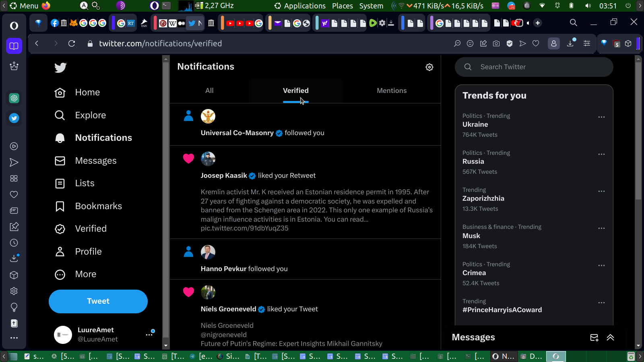Viewport: 644px width, 362px height.
Task: Go back to the previous page
Action: click(37, 43)
